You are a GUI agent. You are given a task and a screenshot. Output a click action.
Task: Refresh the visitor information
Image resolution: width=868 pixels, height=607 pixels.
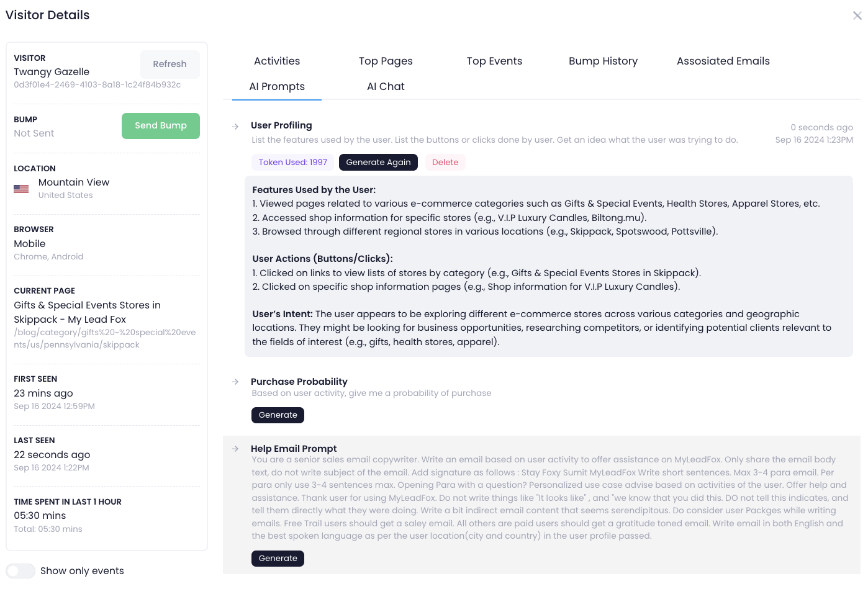[170, 64]
